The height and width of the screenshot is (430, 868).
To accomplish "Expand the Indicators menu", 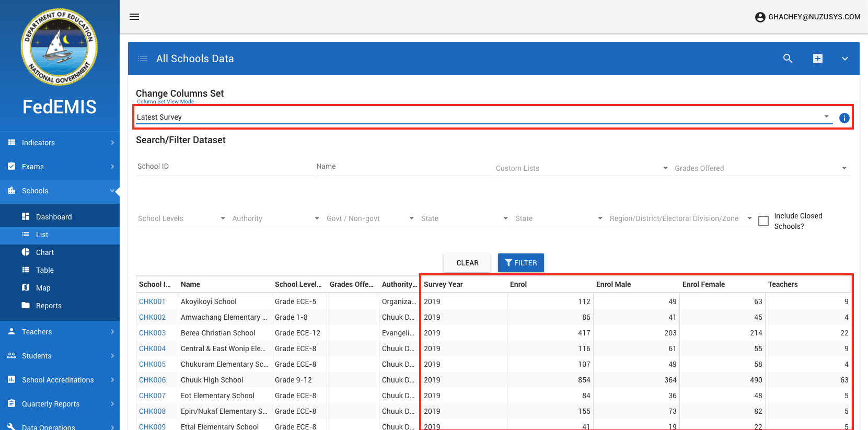I will [x=60, y=143].
